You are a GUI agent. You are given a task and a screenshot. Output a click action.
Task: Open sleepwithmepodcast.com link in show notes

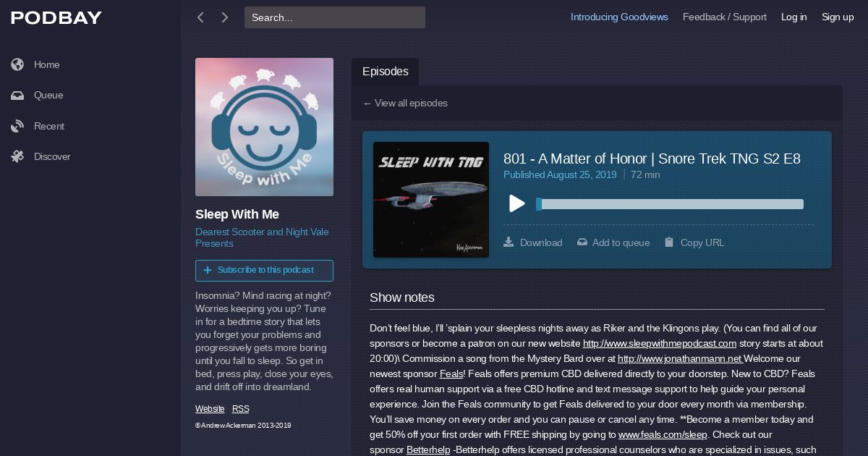pos(660,343)
